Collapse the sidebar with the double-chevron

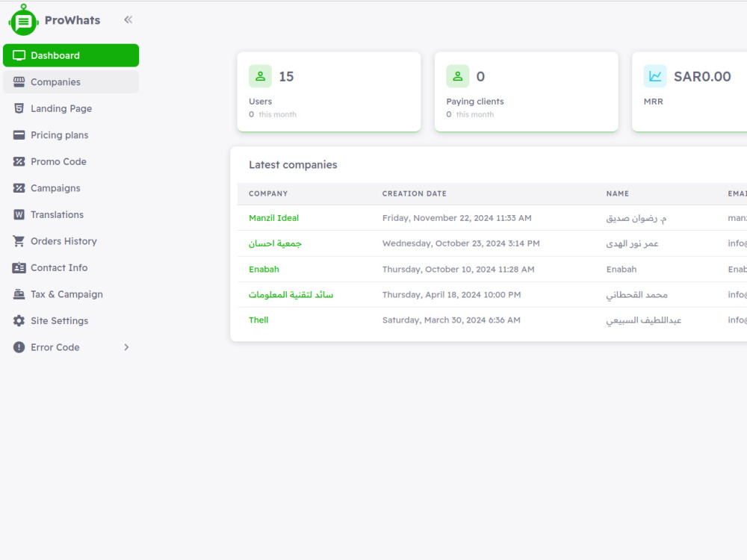pyautogui.click(x=128, y=19)
